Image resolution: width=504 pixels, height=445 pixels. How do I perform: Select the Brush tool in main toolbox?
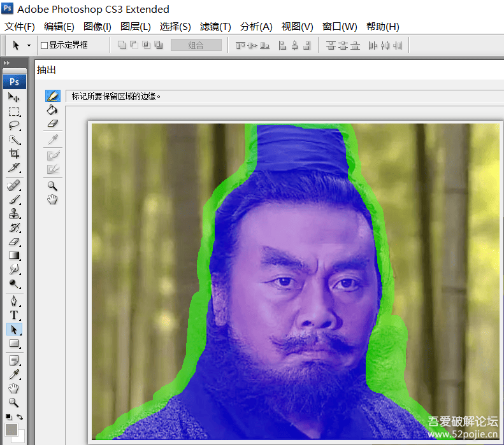coord(14,200)
